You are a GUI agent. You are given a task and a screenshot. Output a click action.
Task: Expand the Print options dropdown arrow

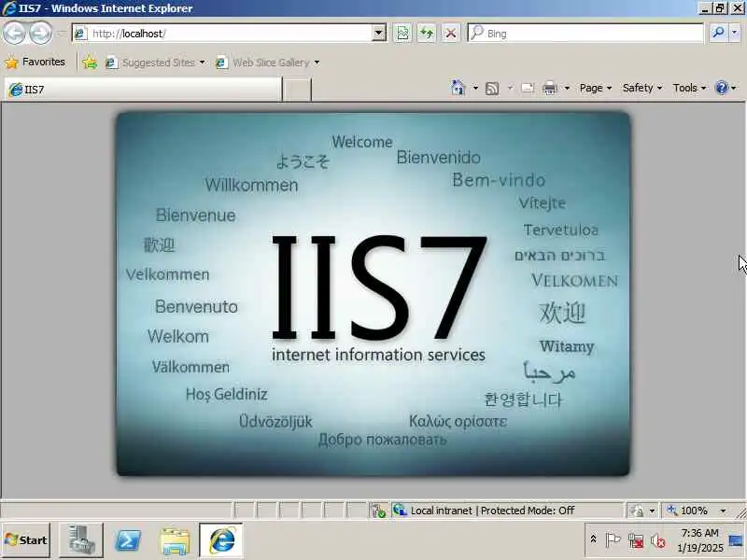(x=567, y=88)
